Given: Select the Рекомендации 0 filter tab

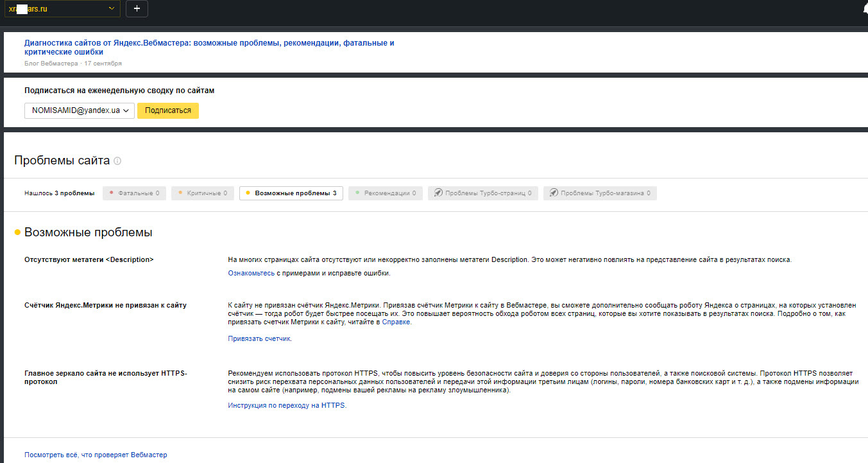Looking at the screenshot, I should point(386,193).
